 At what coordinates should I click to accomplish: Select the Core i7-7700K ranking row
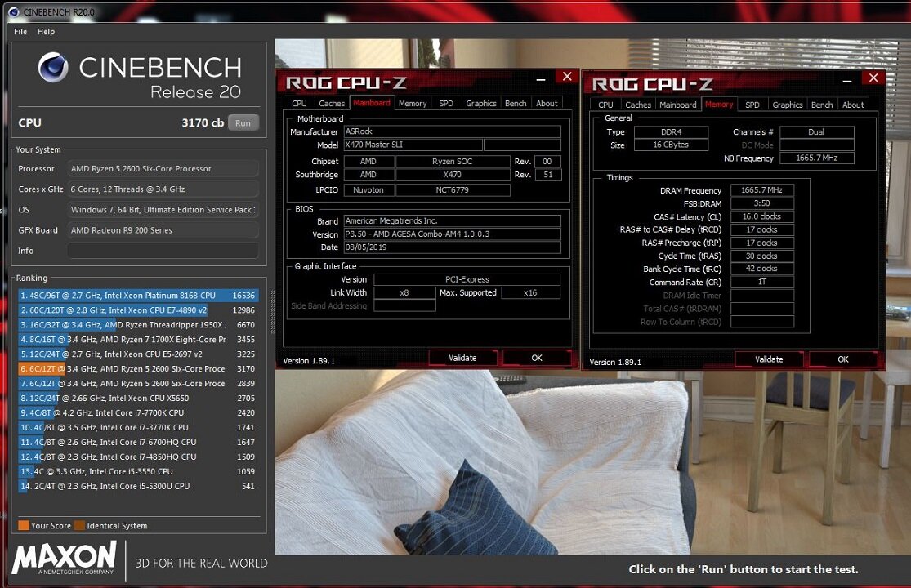[138, 412]
